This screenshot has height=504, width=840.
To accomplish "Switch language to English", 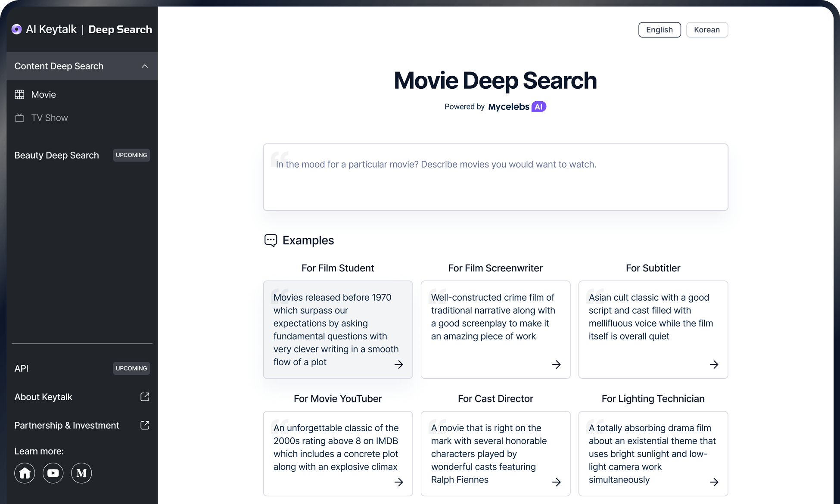I will [x=659, y=30].
